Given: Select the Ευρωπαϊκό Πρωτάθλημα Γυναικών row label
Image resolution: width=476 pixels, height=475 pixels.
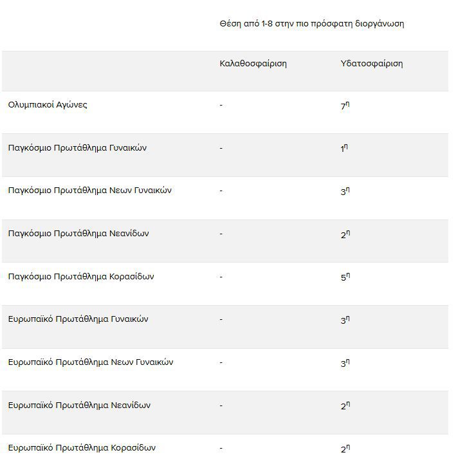Looking at the screenshot, I should point(78,319).
